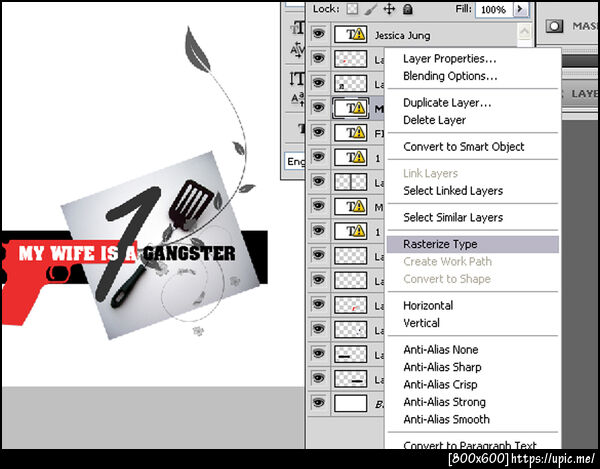Toggle visibility of the selected M layer
600x469 pixels.
point(318,107)
